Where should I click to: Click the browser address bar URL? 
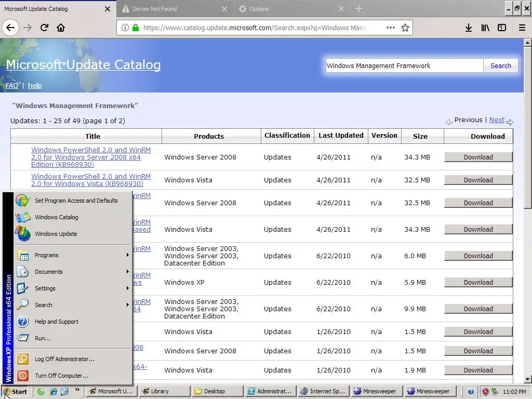point(255,28)
